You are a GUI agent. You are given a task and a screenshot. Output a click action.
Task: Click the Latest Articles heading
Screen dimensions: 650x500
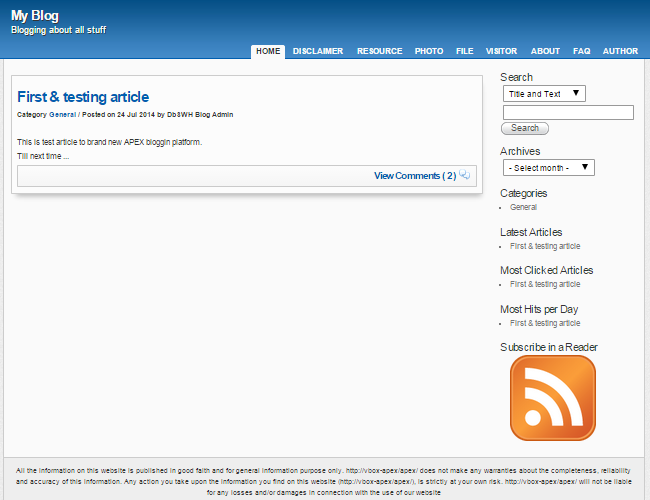click(531, 232)
